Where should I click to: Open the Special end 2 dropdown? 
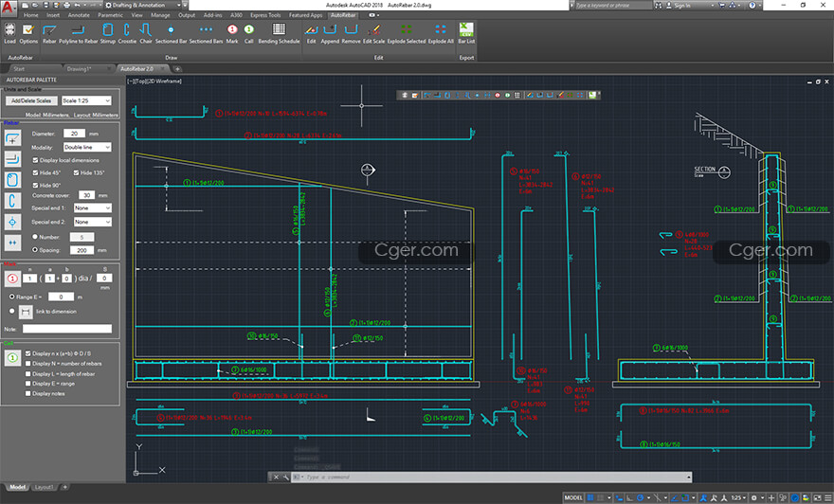point(93,222)
